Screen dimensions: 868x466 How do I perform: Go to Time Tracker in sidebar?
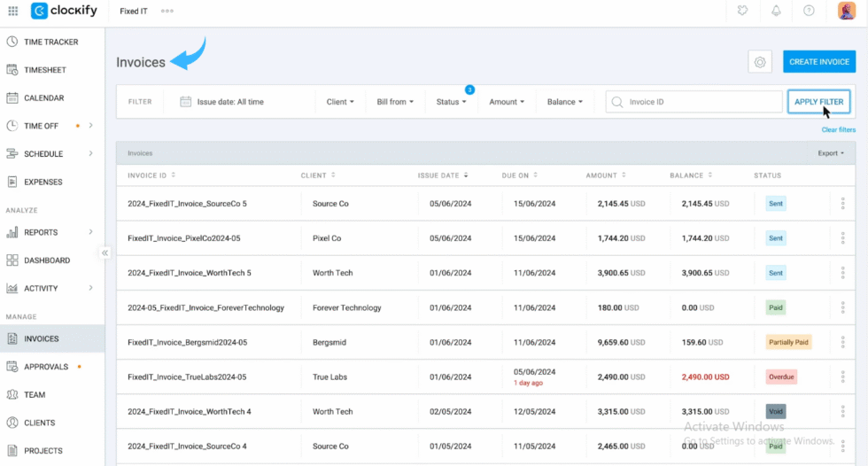(x=50, y=42)
